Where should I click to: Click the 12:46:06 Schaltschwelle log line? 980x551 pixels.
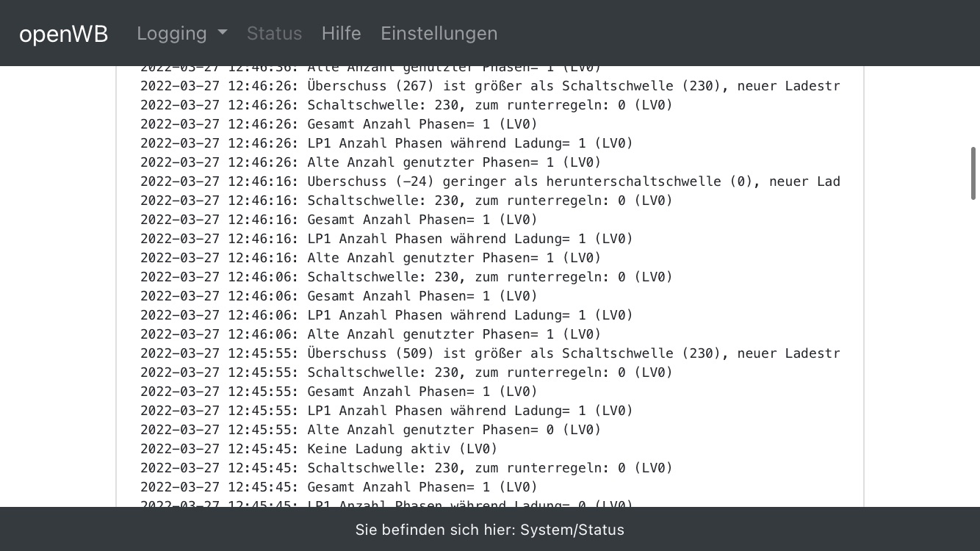[406, 277]
